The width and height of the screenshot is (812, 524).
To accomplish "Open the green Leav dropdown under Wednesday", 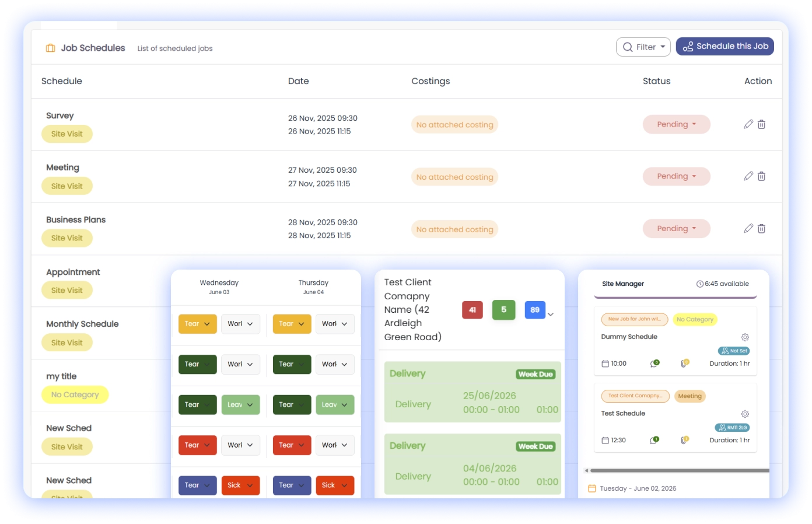I will [240, 405].
